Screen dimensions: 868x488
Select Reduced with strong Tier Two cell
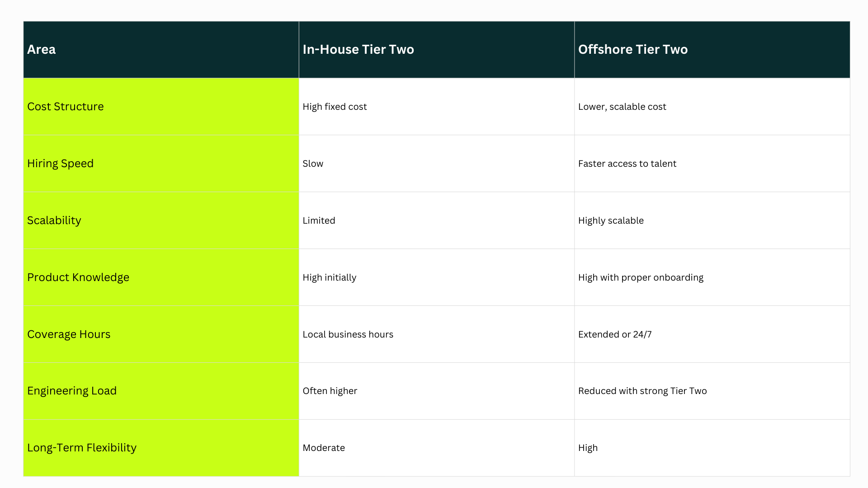642,391
